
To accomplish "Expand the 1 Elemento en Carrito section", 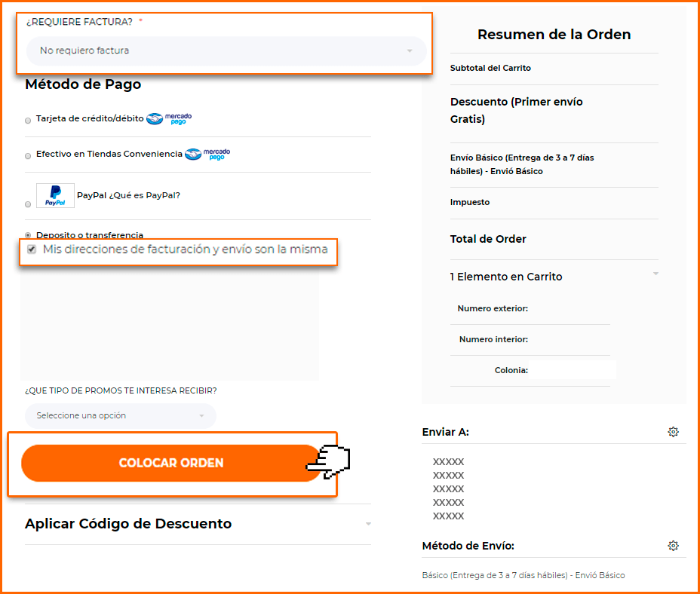I will 554,277.
